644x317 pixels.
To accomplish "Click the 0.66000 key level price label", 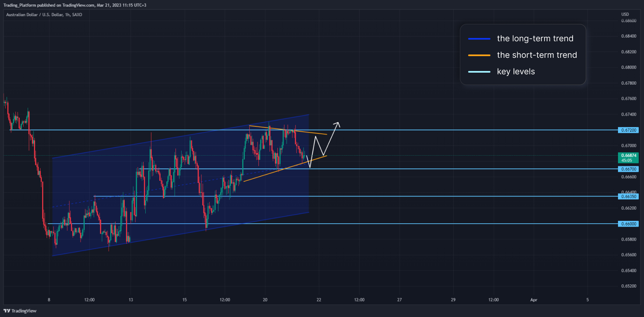I will pos(628,224).
